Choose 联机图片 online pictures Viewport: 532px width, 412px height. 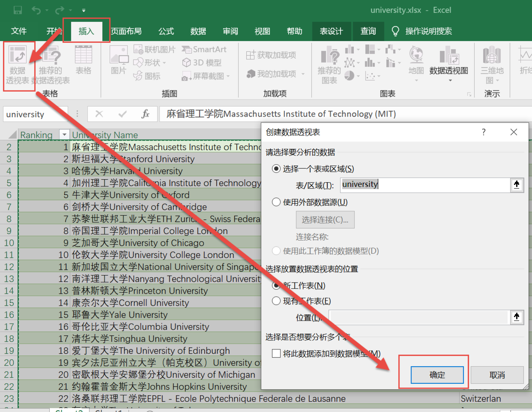click(x=154, y=49)
